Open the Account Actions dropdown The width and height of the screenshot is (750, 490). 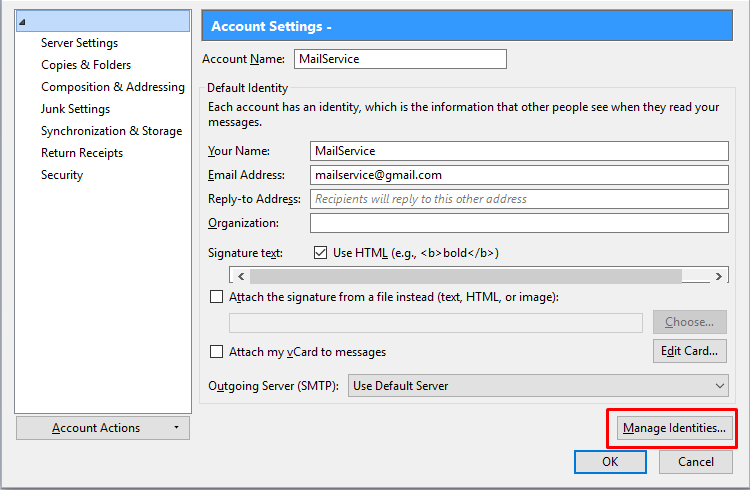[103, 428]
